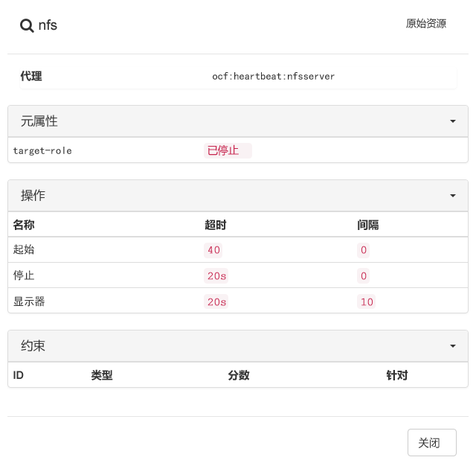Click the 操作 section heading

(x=33, y=195)
